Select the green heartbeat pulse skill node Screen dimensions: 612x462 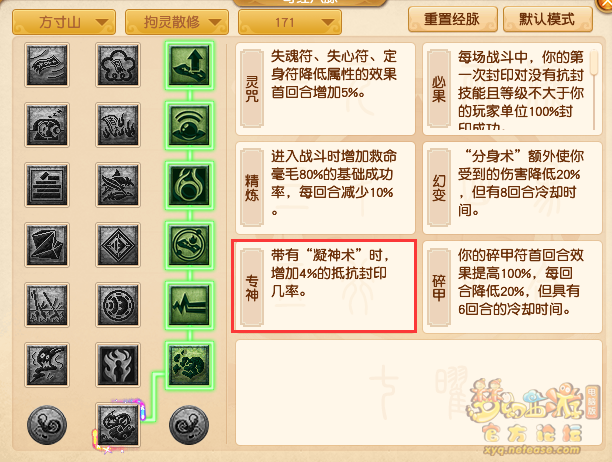tap(189, 305)
